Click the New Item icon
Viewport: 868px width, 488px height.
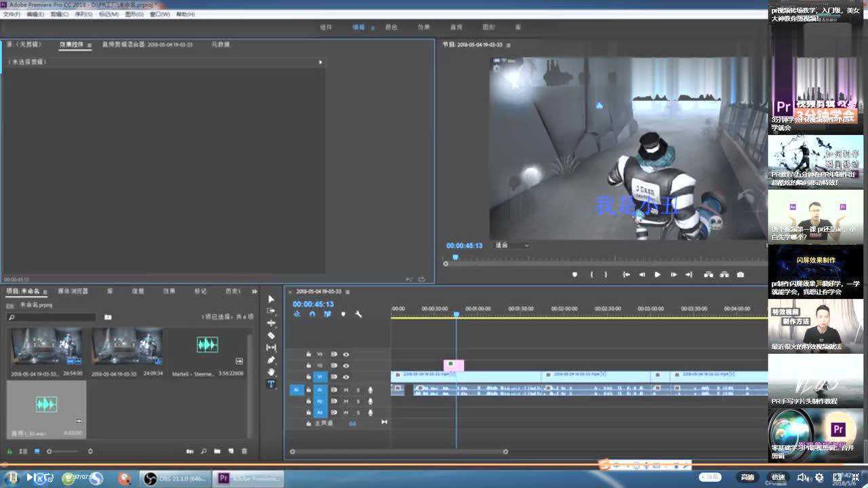point(231,451)
